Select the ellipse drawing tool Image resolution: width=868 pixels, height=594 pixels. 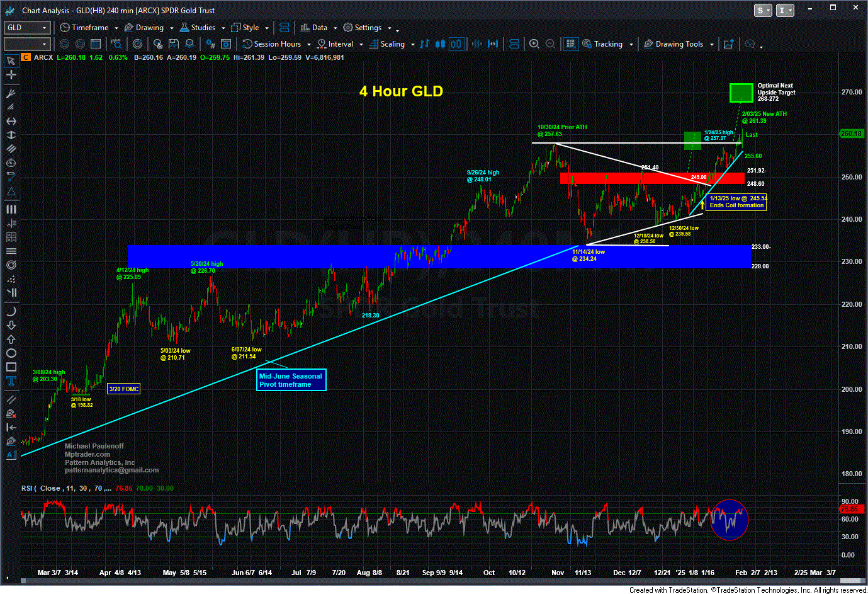pos(11,353)
